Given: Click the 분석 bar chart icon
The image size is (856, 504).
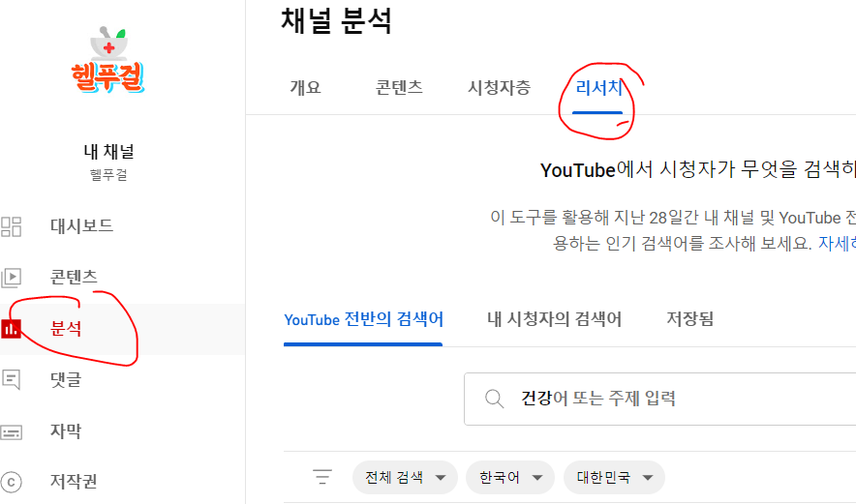Looking at the screenshot, I should (x=11, y=329).
